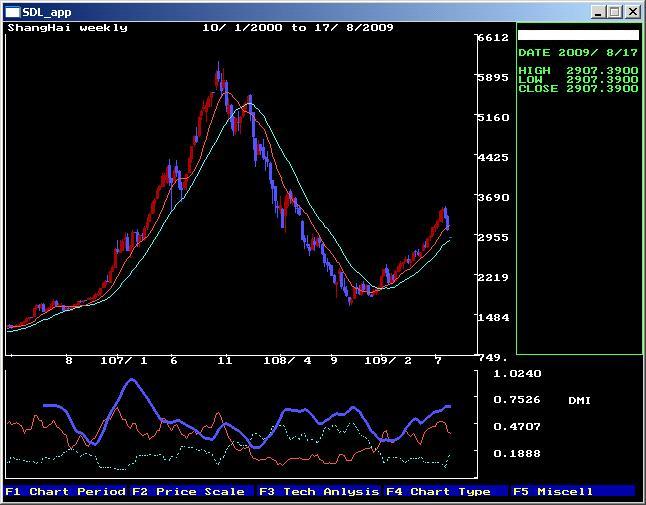Click the 1484 price axis label

click(493, 317)
